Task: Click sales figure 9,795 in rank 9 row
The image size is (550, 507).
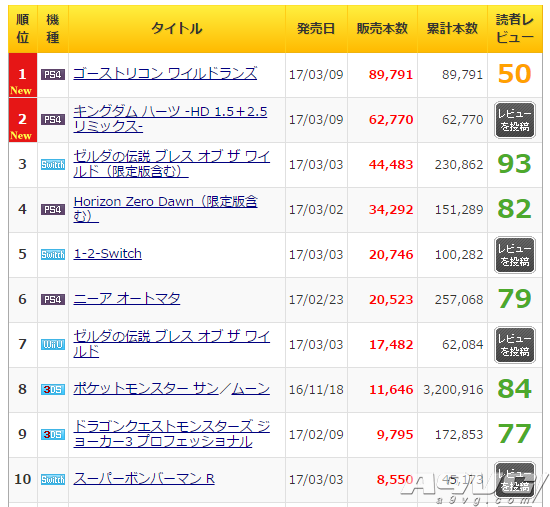Action: coord(395,434)
